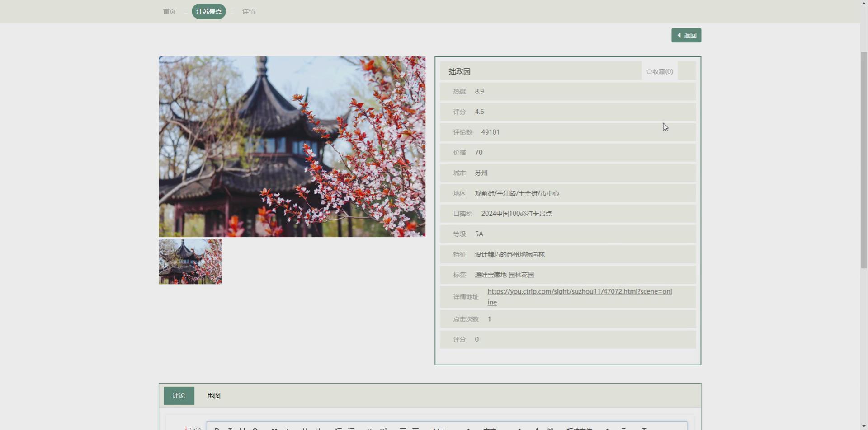Click the 城市 value 苏州
This screenshot has width=868, height=430.
tap(481, 173)
